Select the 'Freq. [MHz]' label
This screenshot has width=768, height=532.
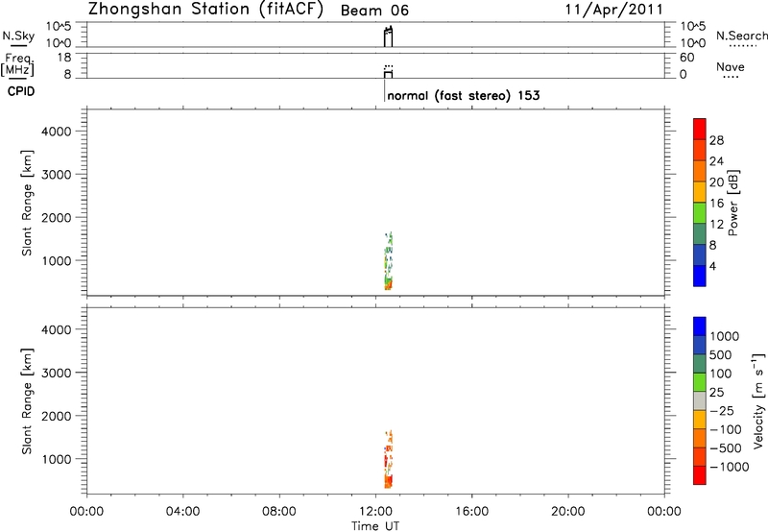(17, 65)
